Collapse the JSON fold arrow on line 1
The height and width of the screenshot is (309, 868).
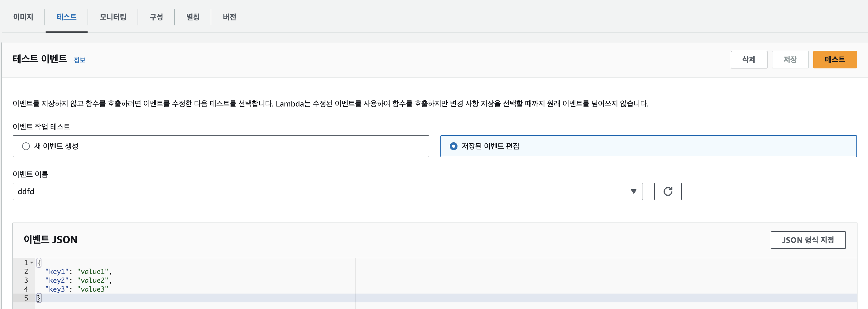pos(32,263)
